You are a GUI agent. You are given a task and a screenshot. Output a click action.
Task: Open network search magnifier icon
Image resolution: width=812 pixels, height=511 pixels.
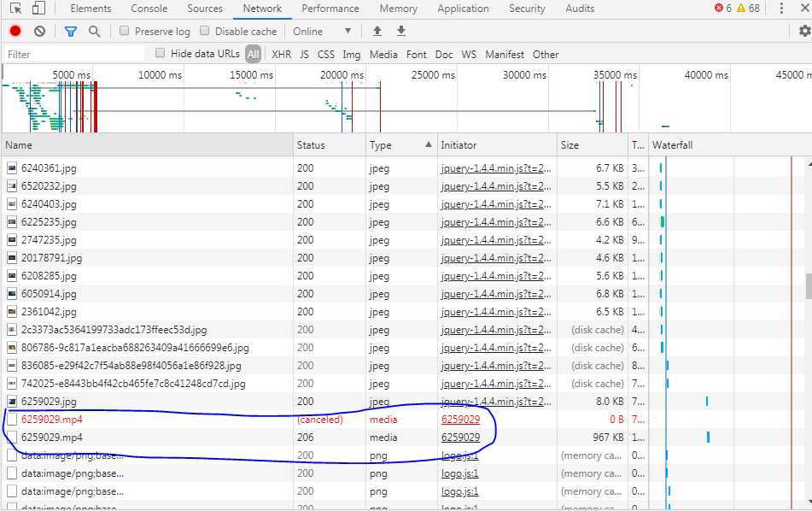[94, 31]
